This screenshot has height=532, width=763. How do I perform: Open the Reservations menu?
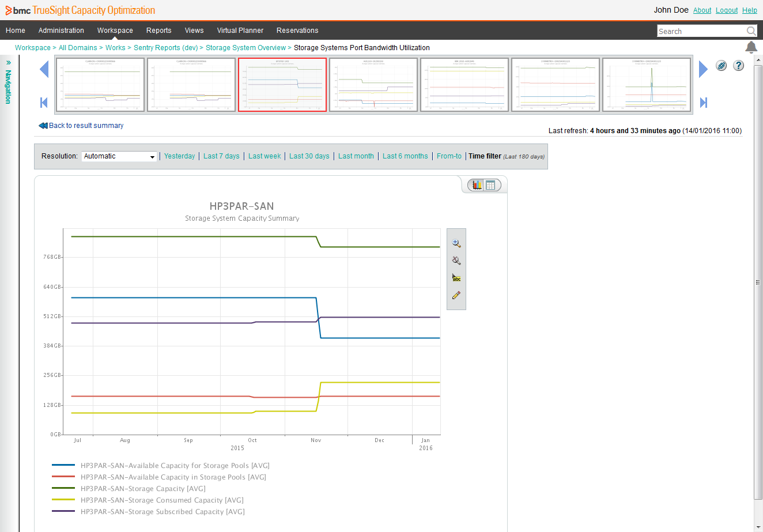297,31
